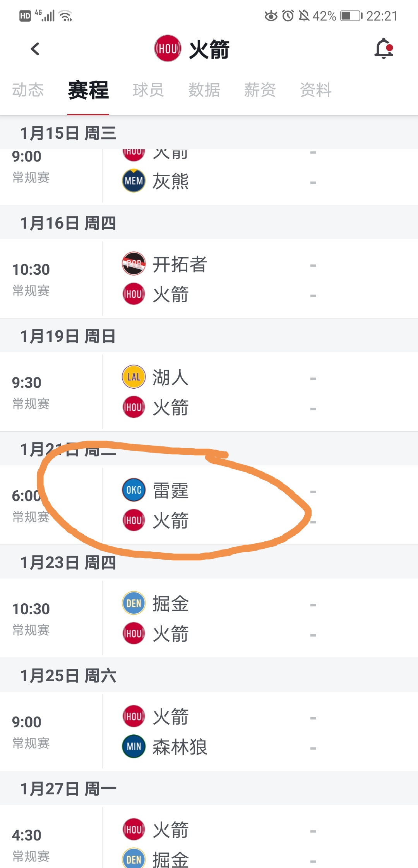Open the 开拓者 team name link
This screenshot has width=418, height=868.
point(180,264)
